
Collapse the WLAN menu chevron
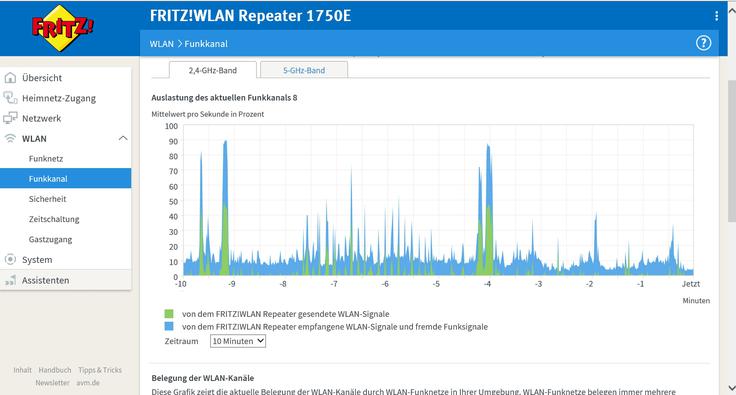pyautogui.click(x=123, y=138)
